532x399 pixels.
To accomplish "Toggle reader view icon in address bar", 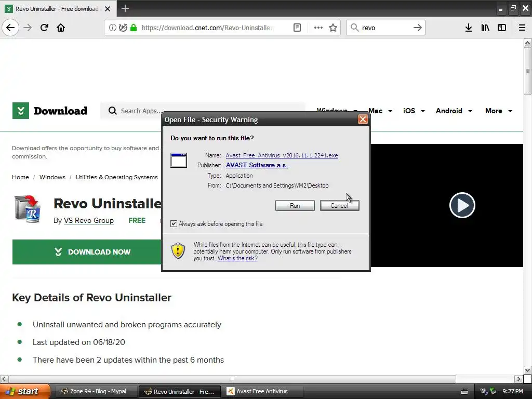I will (x=297, y=28).
